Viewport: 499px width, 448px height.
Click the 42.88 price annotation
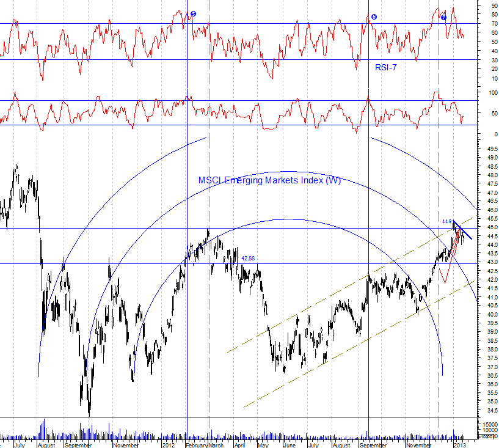point(248,259)
